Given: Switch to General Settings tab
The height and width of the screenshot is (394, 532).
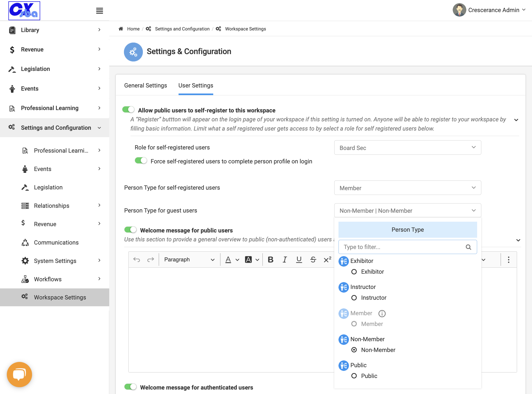Looking at the screenshot, I should pyautogui.click(x=145, y=86).
